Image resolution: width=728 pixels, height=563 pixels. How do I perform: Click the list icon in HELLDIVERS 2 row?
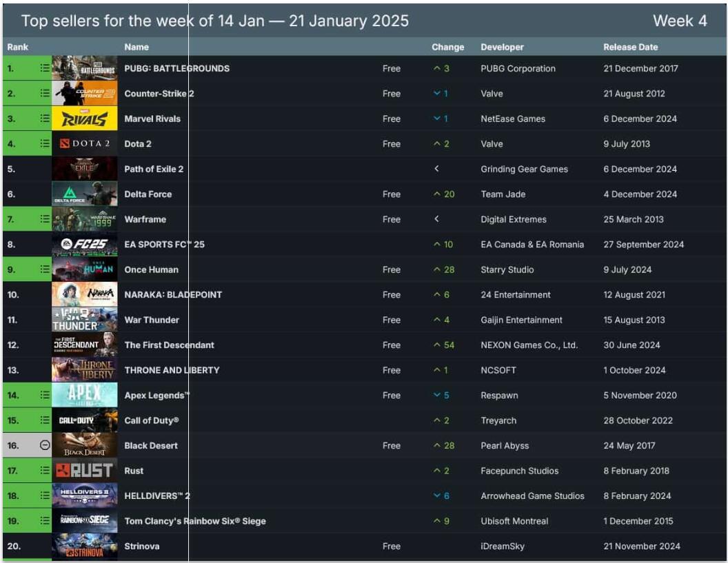tap(45, 495)
